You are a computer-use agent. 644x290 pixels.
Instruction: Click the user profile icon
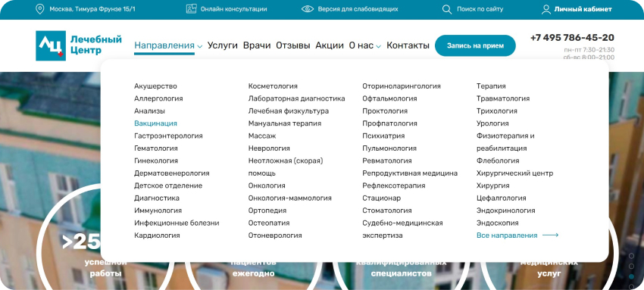click(x=546, y=9)
